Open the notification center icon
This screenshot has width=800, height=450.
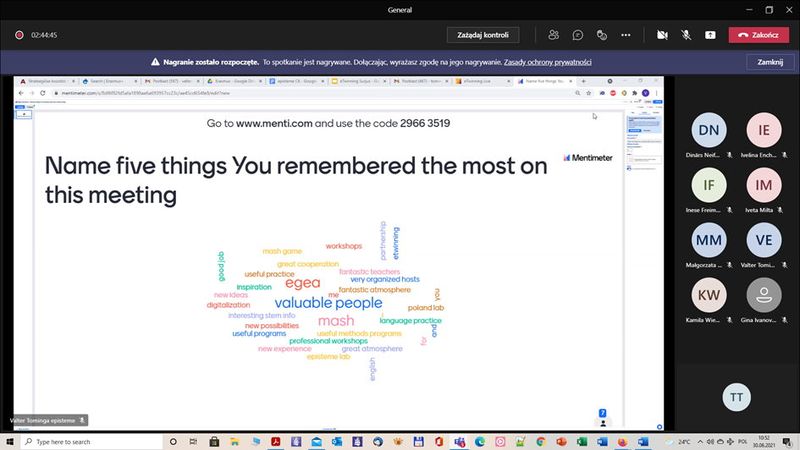(x=787, y=442)
